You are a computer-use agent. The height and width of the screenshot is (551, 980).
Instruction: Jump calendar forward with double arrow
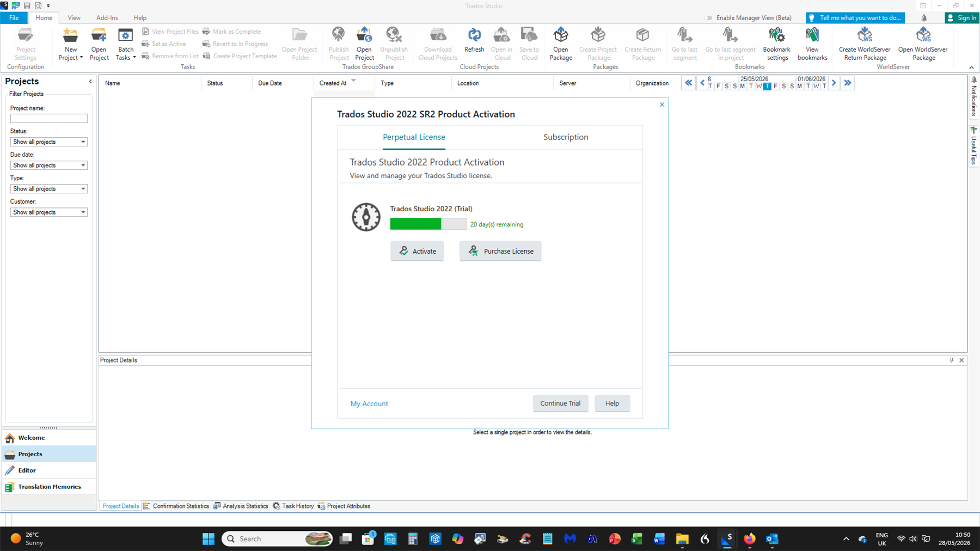tap(848, 83)
